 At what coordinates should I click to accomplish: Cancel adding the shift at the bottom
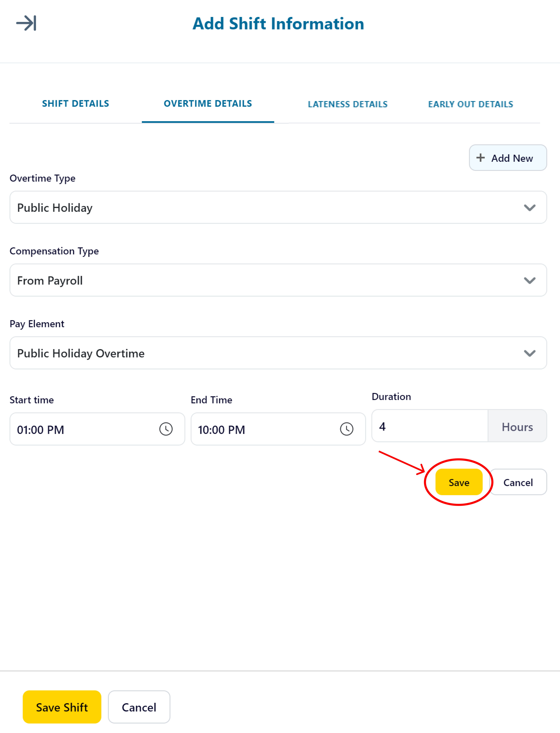(139, 707)
